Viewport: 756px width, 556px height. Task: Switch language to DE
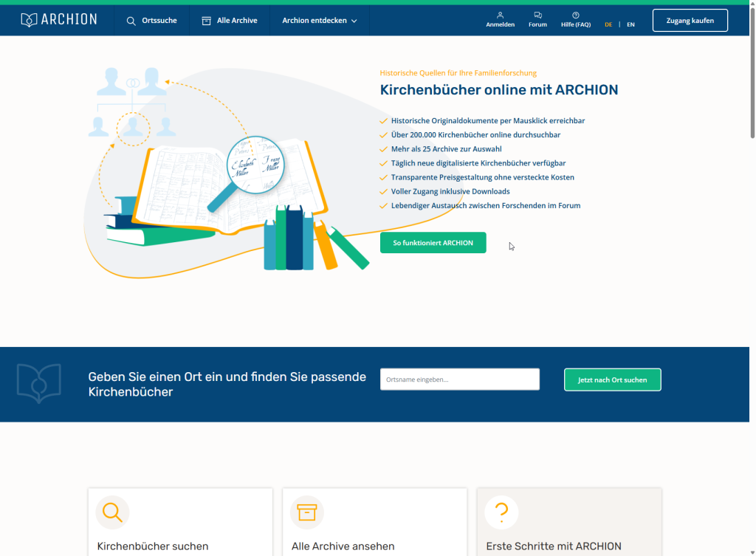[x=608, y=24]
